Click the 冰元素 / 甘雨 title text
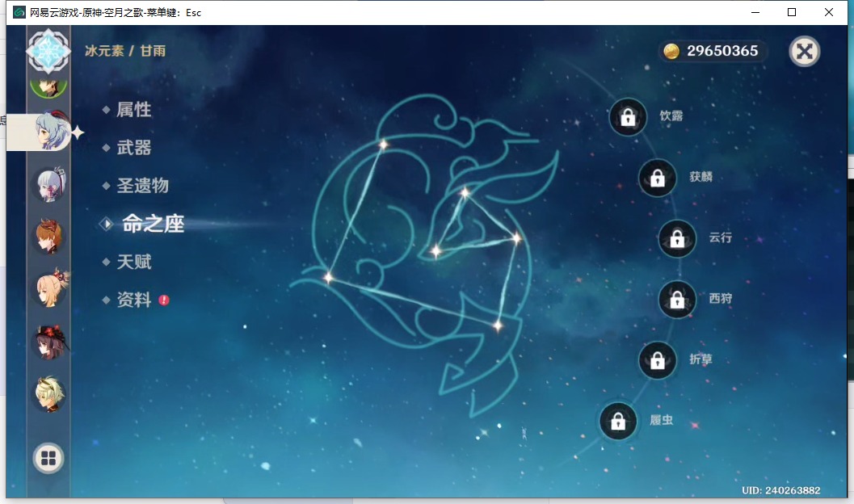 125,51
